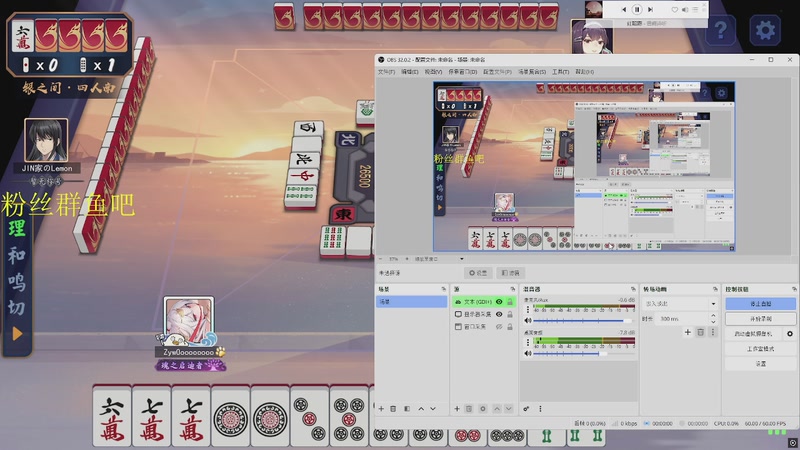The height and width of the screenshot is (450, 800).
Task: Click source properties button with gear icon
Action: [x=478, y=273]
